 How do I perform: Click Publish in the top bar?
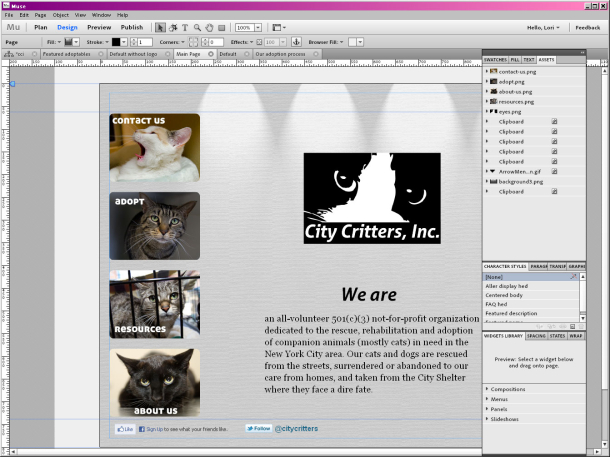click(x=132, y=27)
